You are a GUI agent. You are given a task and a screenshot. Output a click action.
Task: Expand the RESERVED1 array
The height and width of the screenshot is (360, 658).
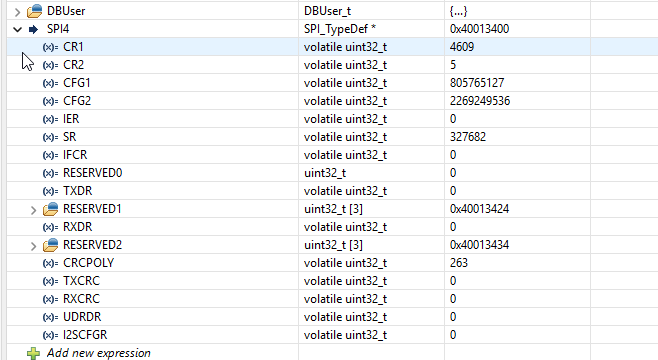(34, 210)
